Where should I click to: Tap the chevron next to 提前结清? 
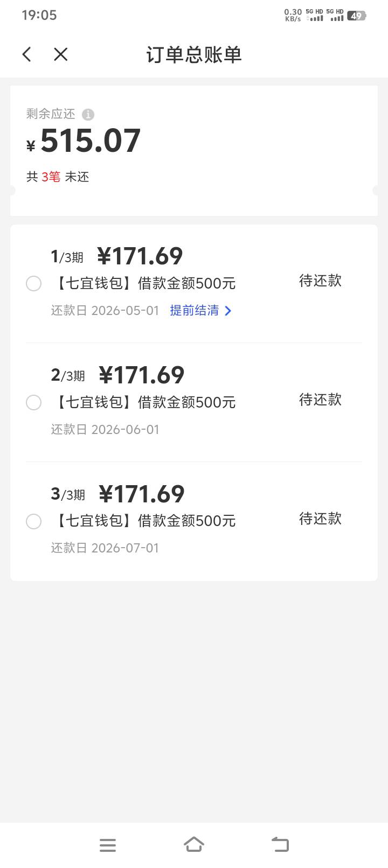228,311
